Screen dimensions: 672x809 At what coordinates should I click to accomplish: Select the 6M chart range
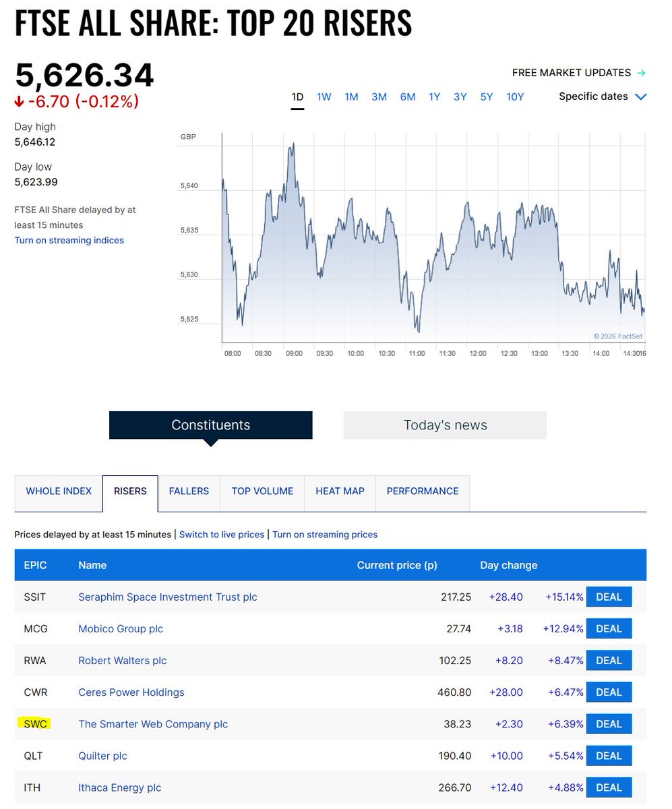(x=407, y=97)
